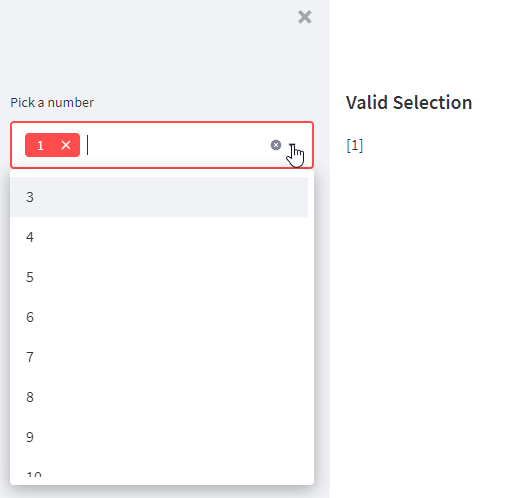Screen dimensions: 515x498
Task: Select option 3 from the list
Action: coord(159,197)
